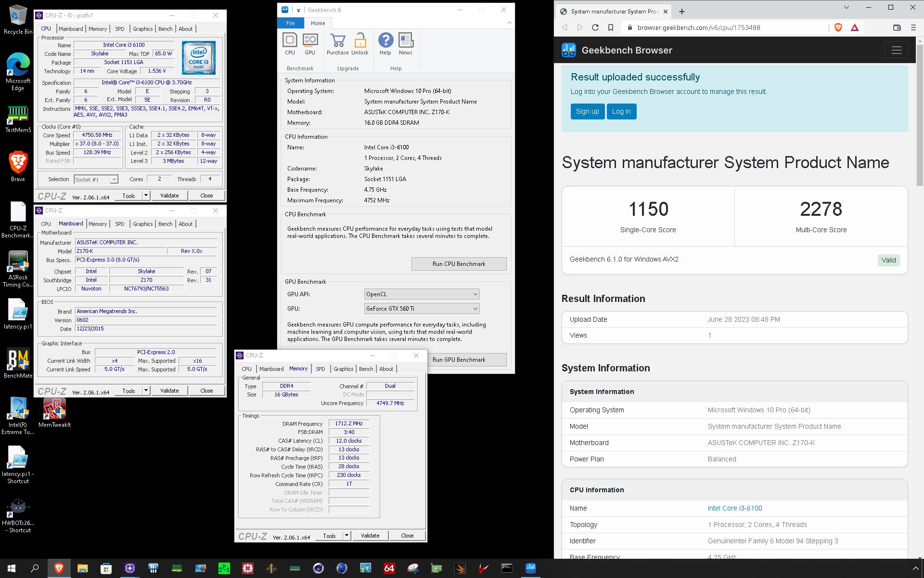Click the browser address bar URL
The height and width of the screenshot is (578, 924).
pos(699,27)
